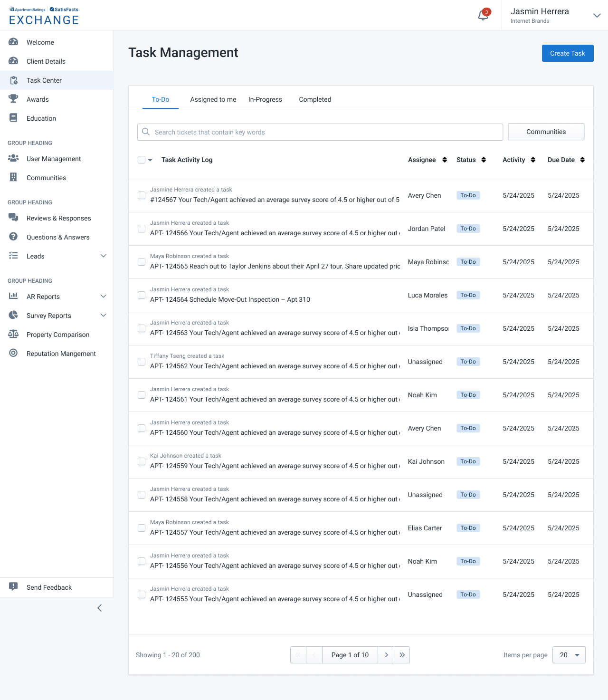Open the items per page dropdown
The image size is (608, 700).
tap(569, 655)
